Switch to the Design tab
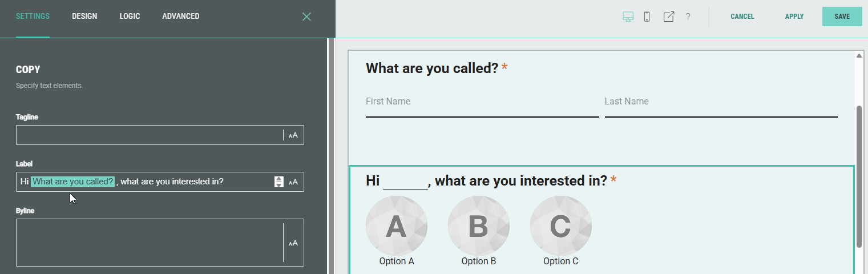Image resolution: width=868 pixels, height=274 pixels. coord(84,16)
